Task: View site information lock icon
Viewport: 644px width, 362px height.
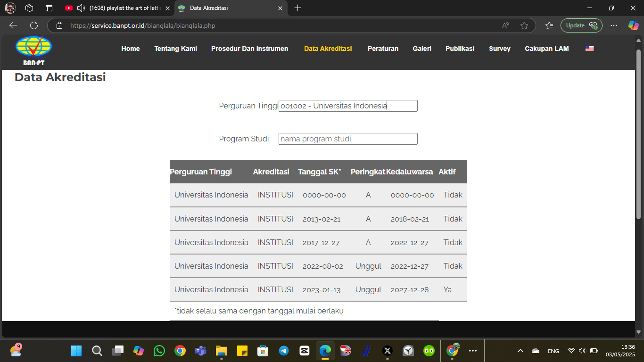Action: (59, 25)
